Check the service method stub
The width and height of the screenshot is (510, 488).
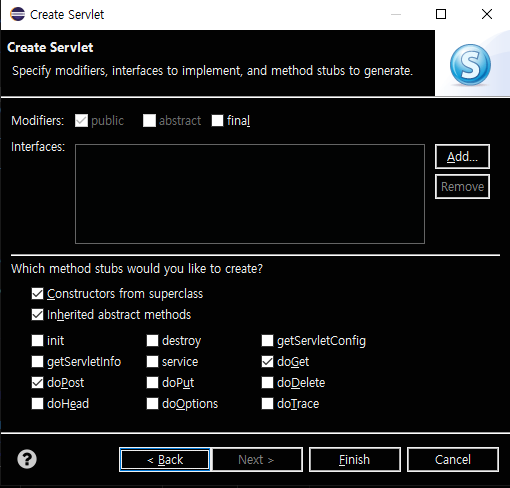152,362
